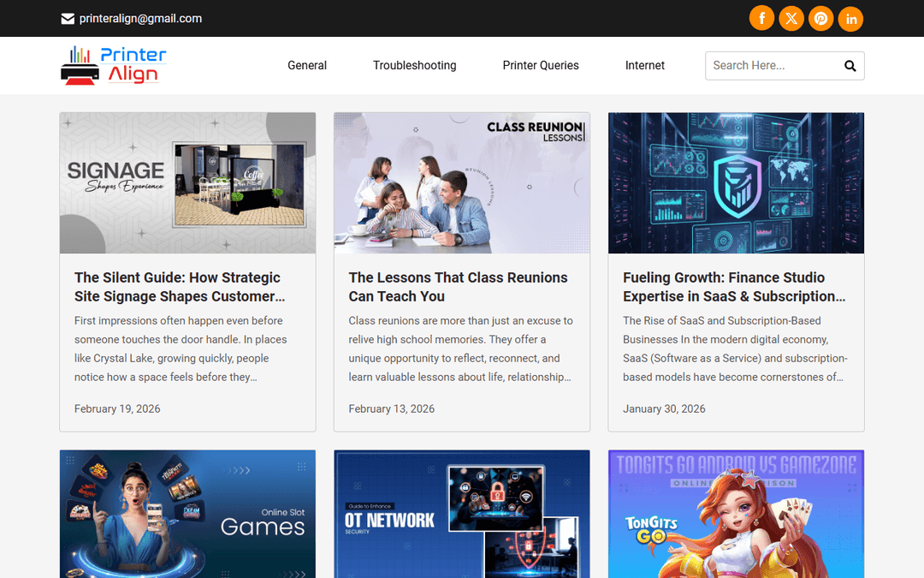Open the Pinterest social icon
Viewport: 924px width, 578px height.
(820, 18)
